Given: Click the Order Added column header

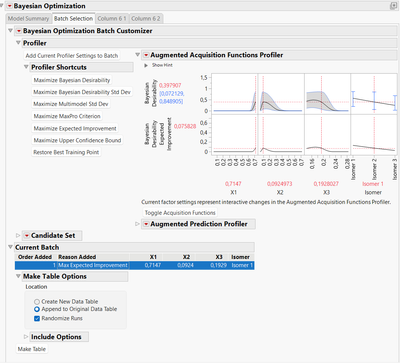Looking at the screenshot, I should click(x=35, y=257).
